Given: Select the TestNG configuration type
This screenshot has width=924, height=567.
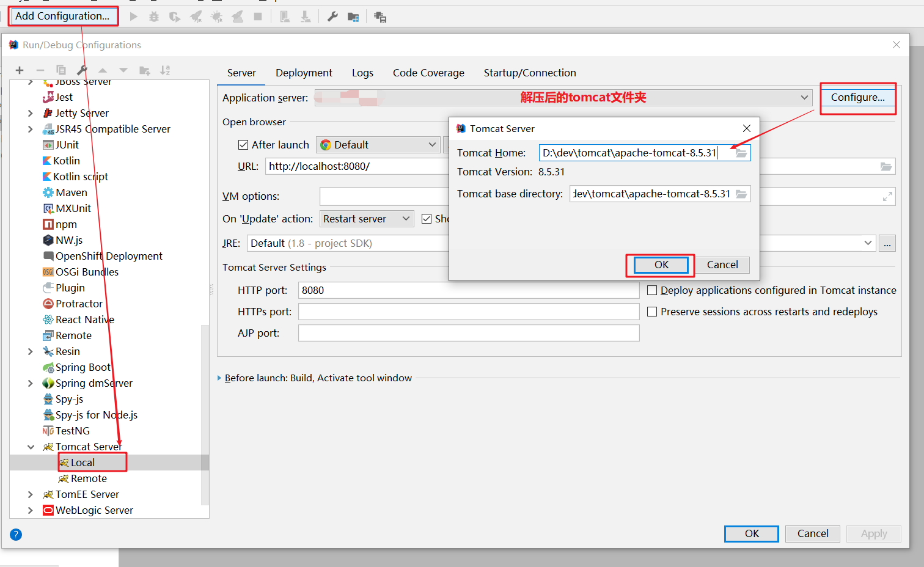Looking at the screenshot, I should click(66, 431).
